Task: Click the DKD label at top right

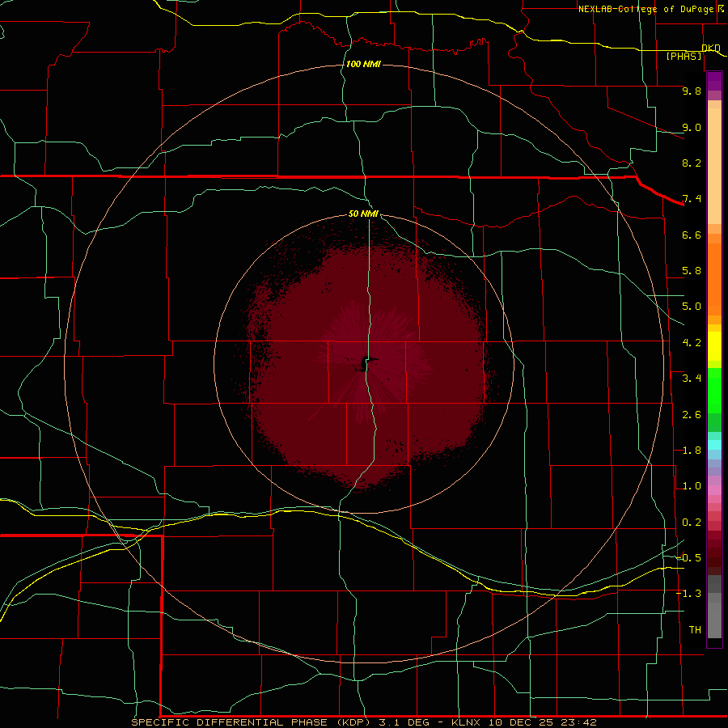Action: coord(711,48)
